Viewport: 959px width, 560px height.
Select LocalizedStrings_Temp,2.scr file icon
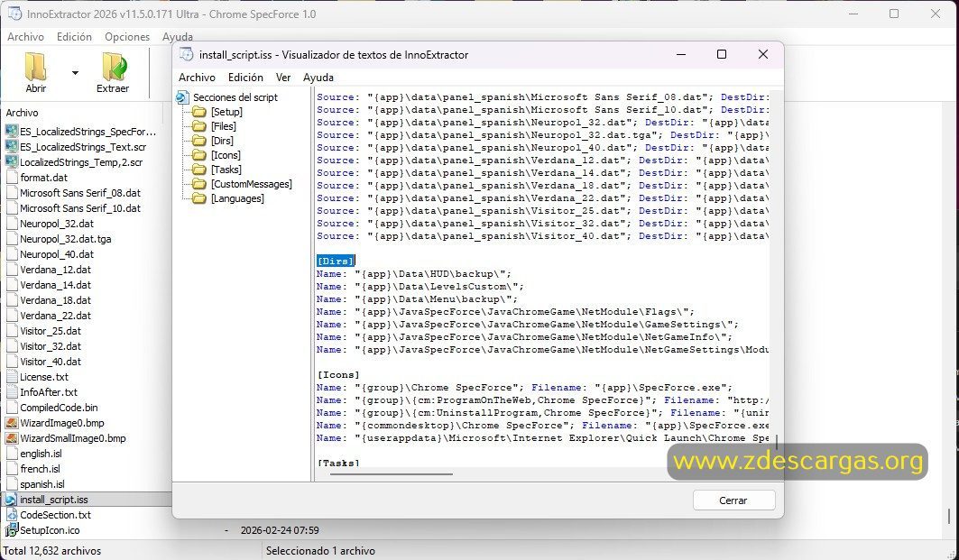[11, 162]
